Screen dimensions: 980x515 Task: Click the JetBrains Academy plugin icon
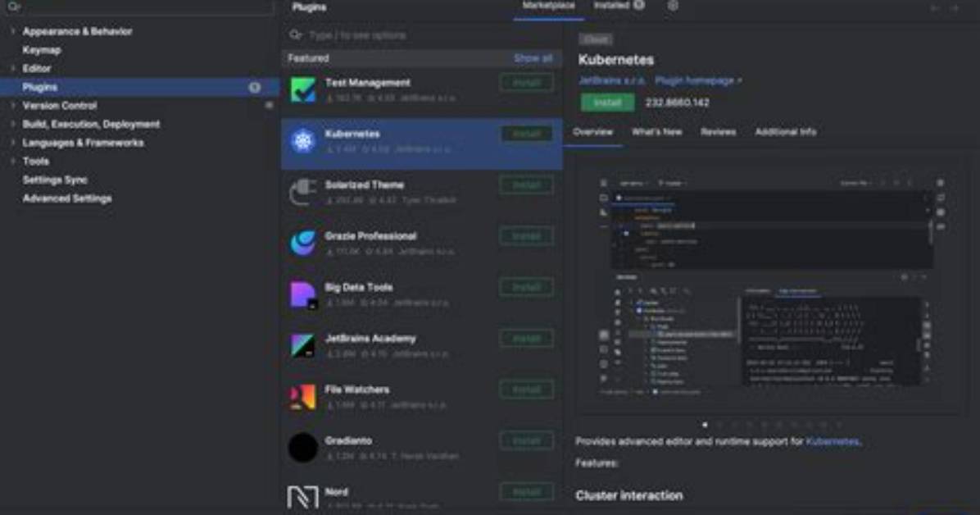coord(303,345)
